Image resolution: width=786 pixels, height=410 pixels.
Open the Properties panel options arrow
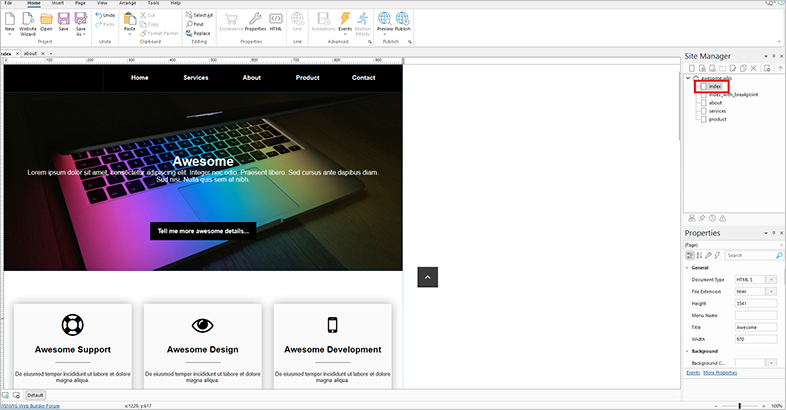(766, 233)
